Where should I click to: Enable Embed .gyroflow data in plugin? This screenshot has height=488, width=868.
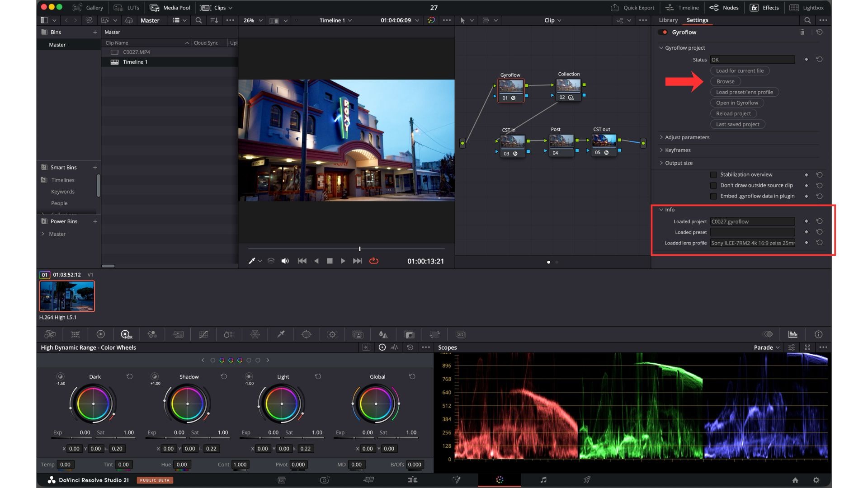tap(713, 196)
